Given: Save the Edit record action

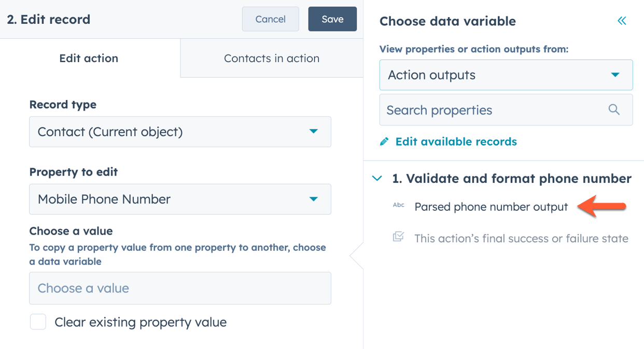Looking at the screenshot, I should click(332, 19).
